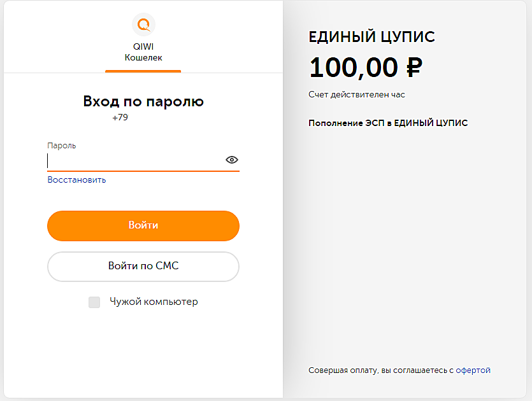Click the ЕДИНЫЙ ЦУПИС merchant title

click(371, 37)
